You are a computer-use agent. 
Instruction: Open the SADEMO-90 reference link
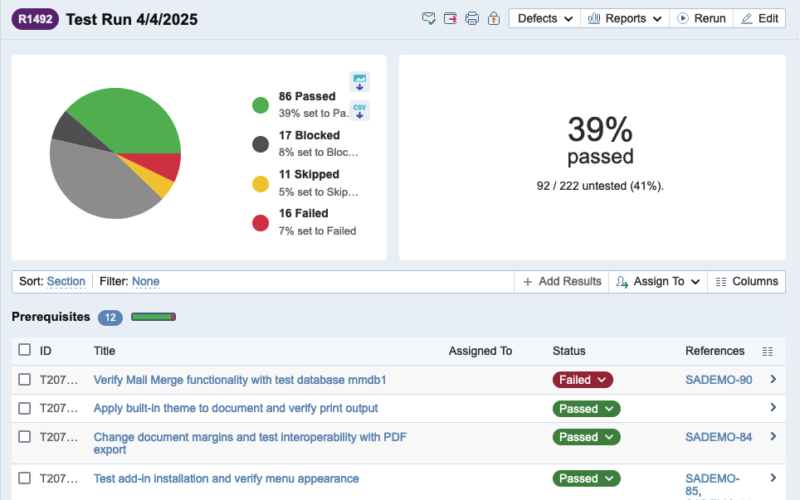point(718,380)
